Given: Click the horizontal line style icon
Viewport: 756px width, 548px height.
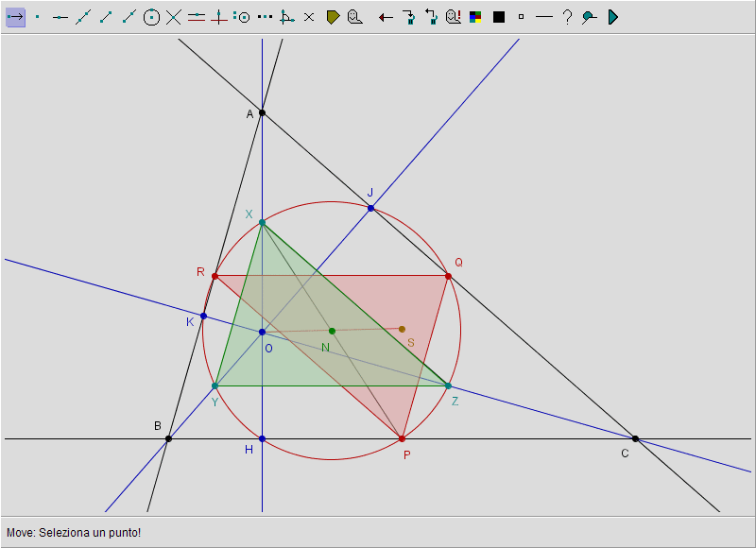Looking at the screenshot, I should (x=544, y=17).
